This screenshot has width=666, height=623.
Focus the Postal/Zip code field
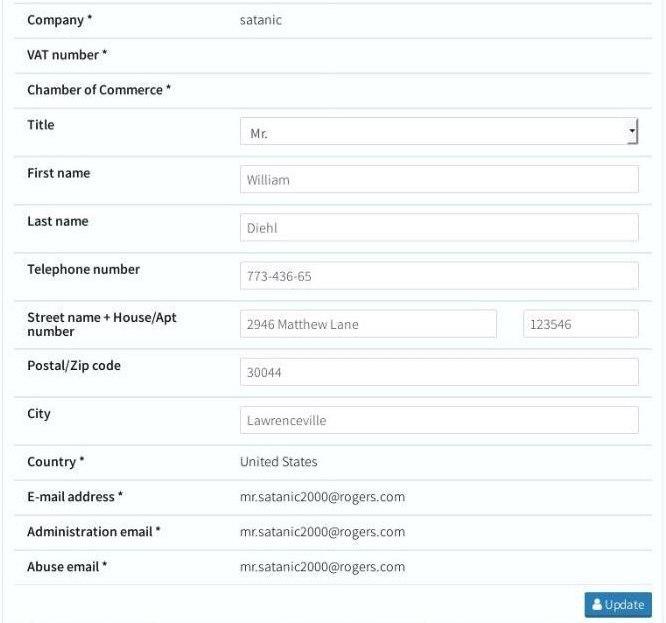[438, 372]
